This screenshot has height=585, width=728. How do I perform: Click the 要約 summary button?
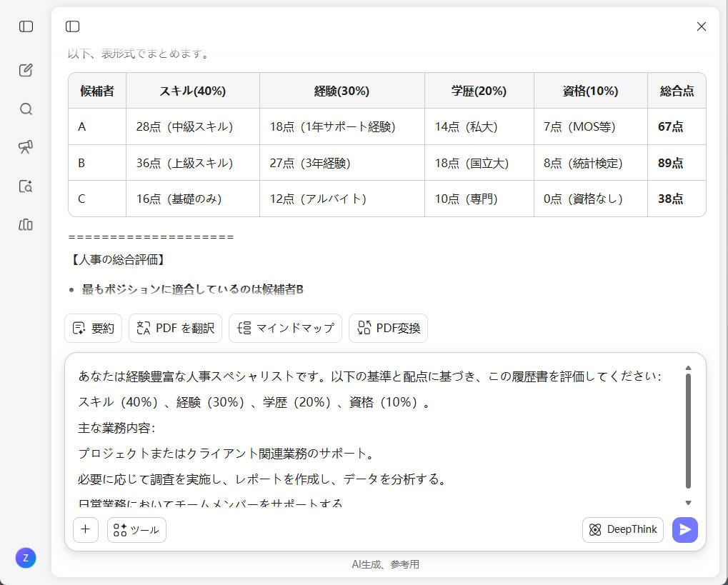pyautogui.click(x=94, y=329)
